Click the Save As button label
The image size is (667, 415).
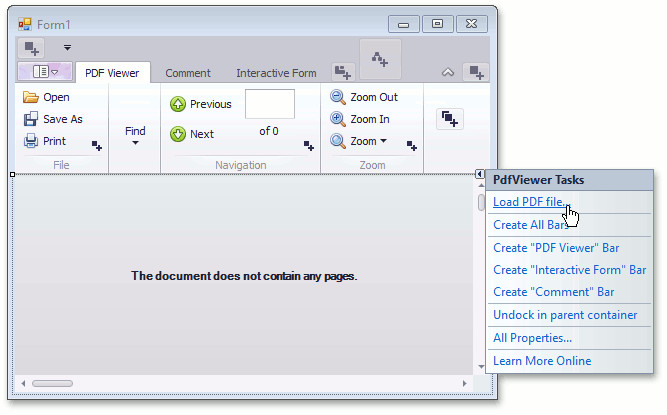point(63,119)
